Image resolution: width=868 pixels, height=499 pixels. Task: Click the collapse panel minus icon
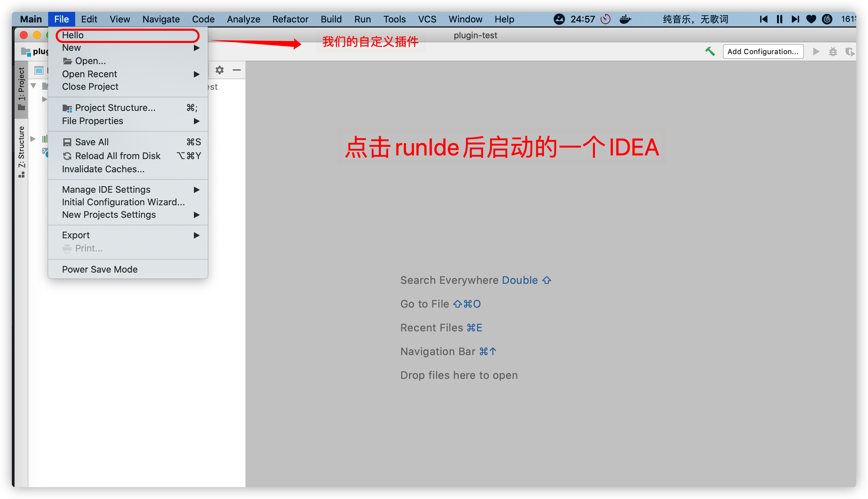[237, 70]
